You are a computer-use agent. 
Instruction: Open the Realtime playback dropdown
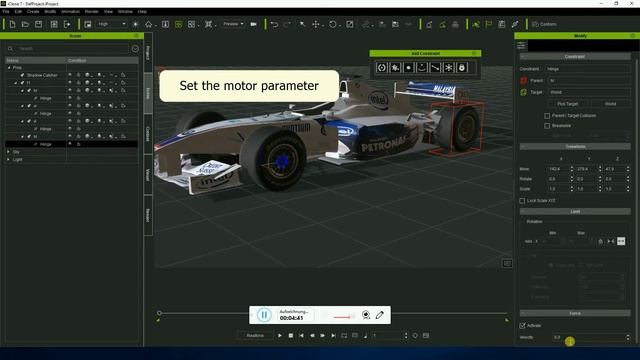pyautogui.click(x=255, y=336)
